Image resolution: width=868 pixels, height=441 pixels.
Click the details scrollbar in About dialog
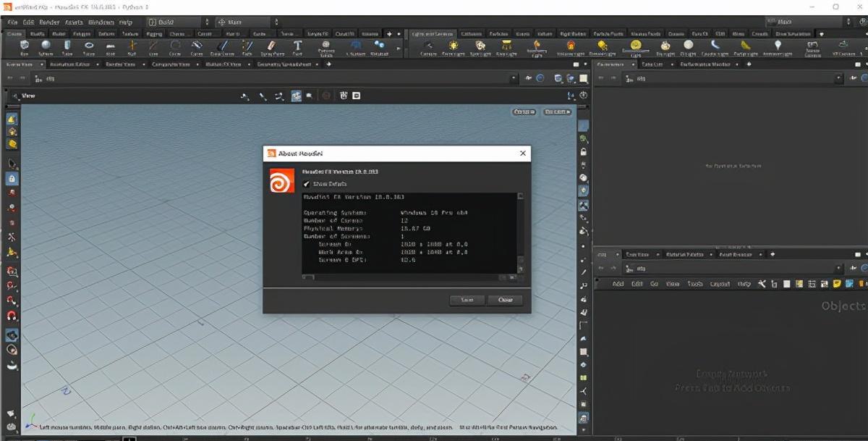[x=520, y=233]
